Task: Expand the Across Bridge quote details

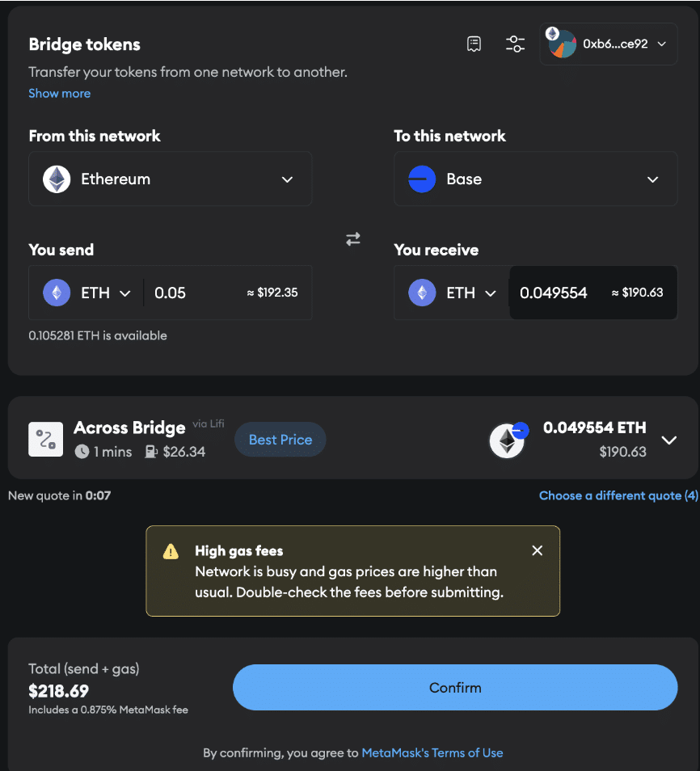Action: (668, 440)
